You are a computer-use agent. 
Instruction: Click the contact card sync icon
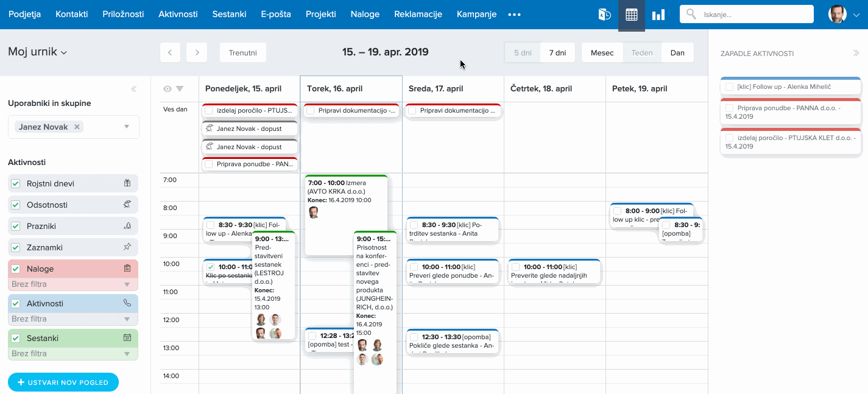click(x=604, y=15)
